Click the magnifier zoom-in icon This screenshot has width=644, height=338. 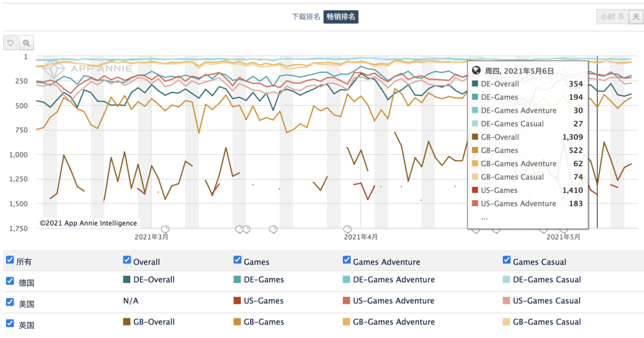coord(26,43)
